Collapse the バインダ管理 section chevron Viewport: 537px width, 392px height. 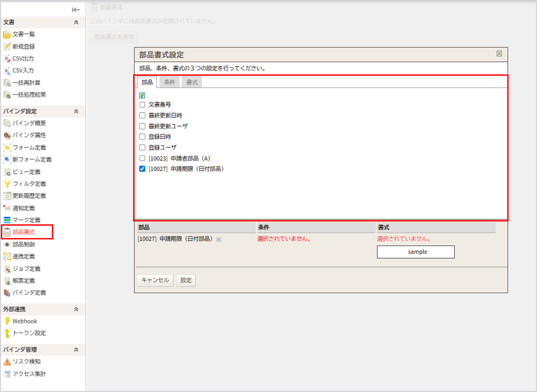coord(76,349)
